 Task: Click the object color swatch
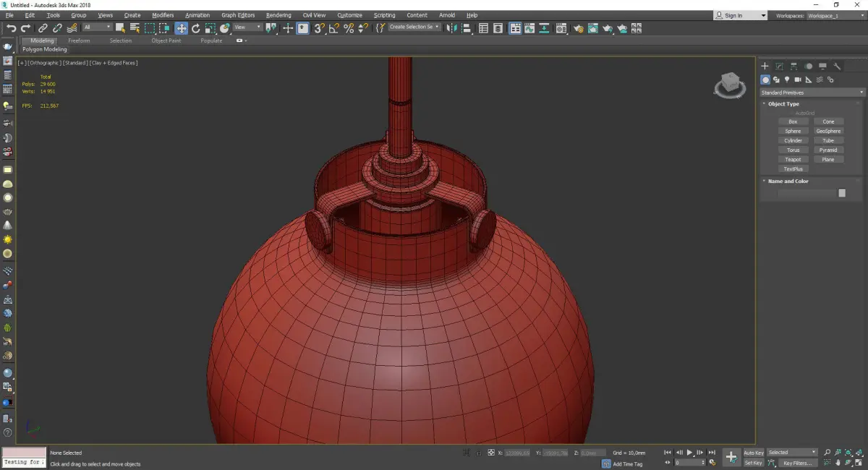(842, 193)
